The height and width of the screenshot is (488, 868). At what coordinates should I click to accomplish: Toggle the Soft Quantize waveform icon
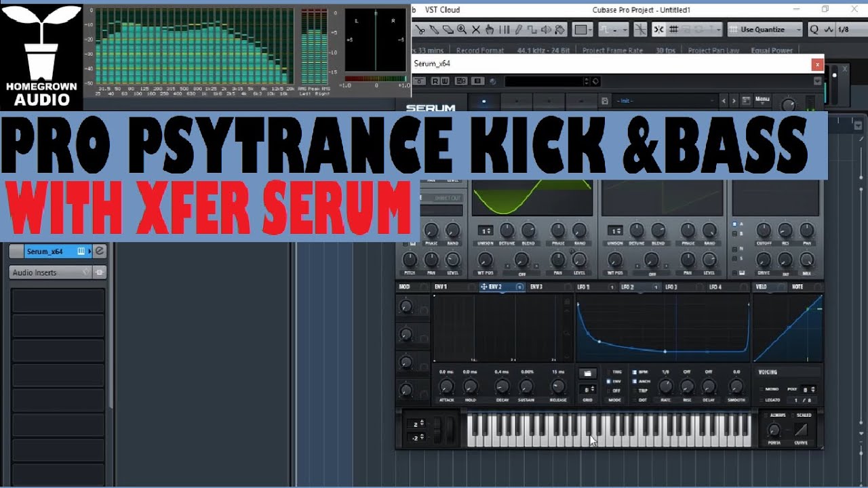[x=829, y=29]
